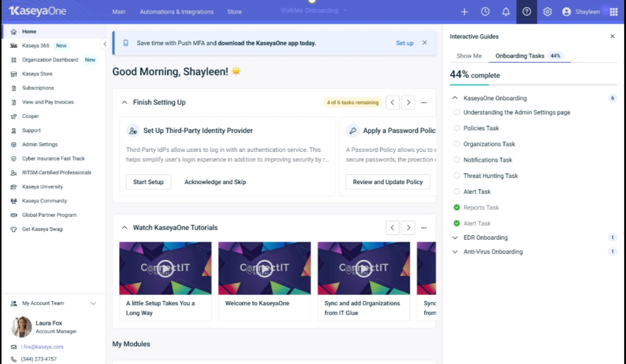Click the help question mark icon

pyautogui.click(x=526, y=12)
